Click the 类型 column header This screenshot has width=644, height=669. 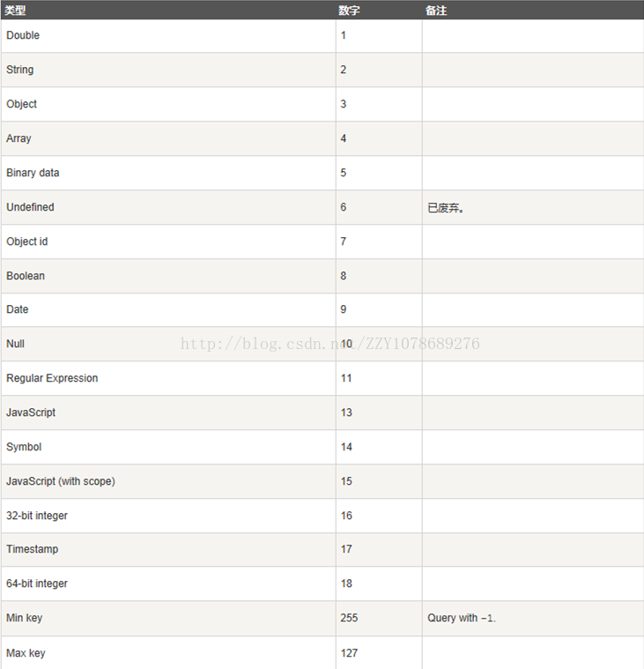tap(15, 11)
